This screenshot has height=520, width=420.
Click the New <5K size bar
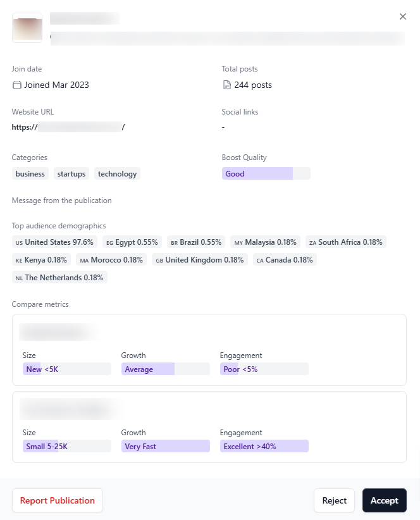click(66, 369)
